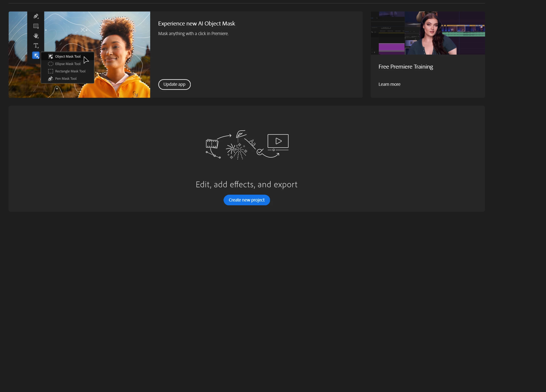The image size is (546, 392).
Task: Click the Aa text icon in illustration
Action: (252, 143)
